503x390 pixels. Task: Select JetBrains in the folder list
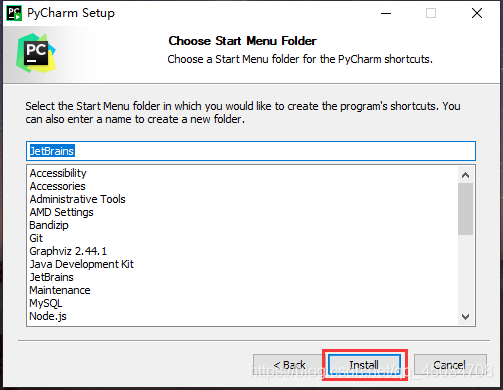(52, 277)
